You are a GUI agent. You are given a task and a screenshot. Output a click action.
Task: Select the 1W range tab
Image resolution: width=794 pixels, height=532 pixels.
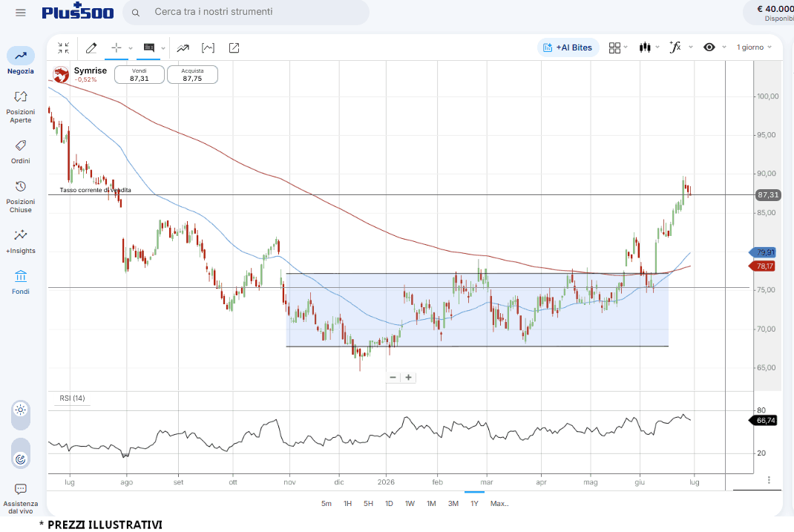point(410,504)
